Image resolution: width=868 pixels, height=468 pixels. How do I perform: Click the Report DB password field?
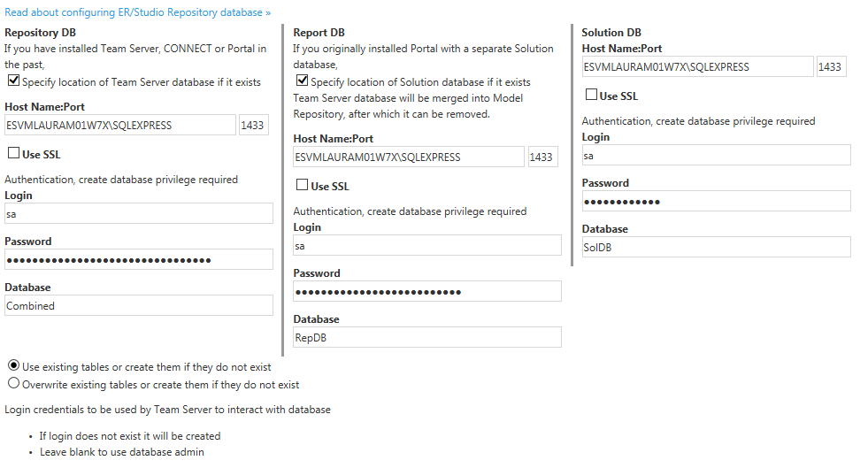click(x=427, y=292)
